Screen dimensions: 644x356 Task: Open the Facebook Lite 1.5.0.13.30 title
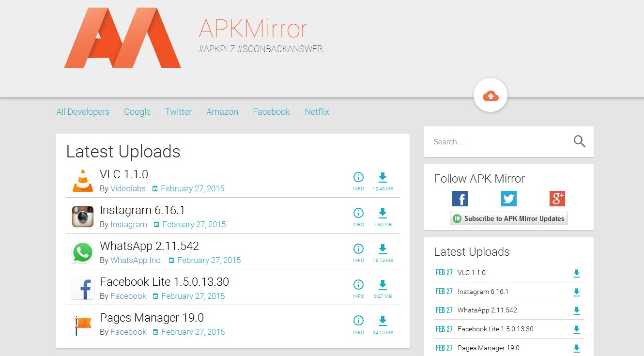tap(164, 282)
